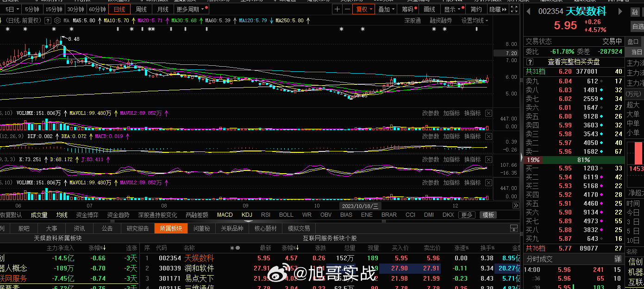
Task: Toggle 简约 simplified chart mode
Action: click(x=477, y=9)
